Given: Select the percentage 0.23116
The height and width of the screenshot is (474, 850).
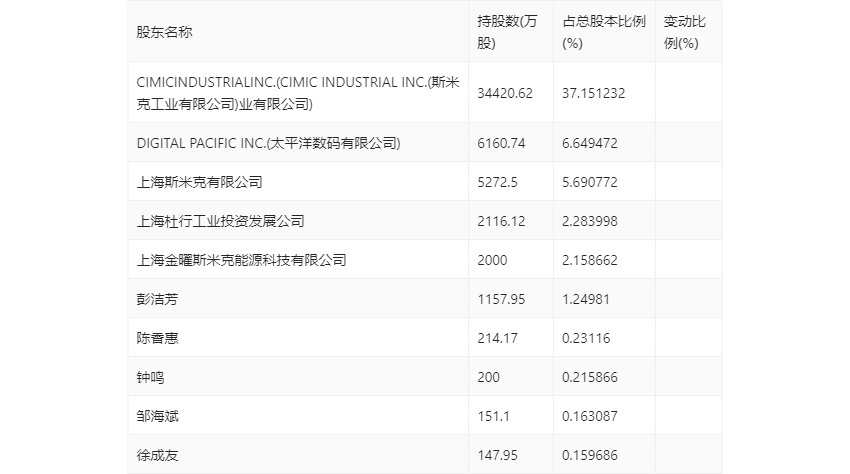Looking at the screenshot, I should point(585,338).
